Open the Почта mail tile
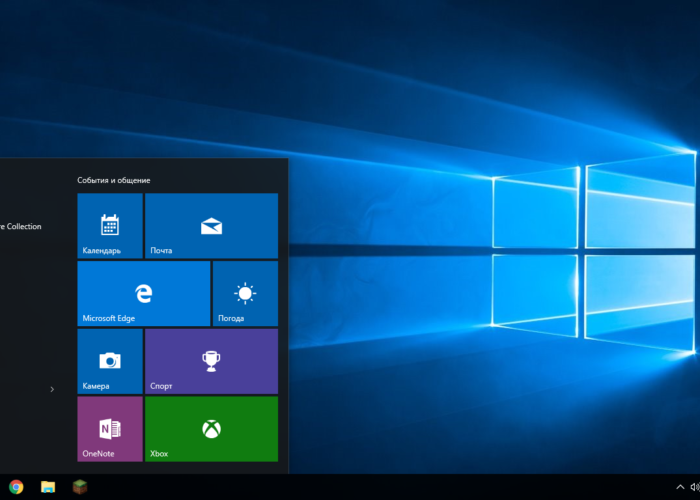This screenshot has width=700, height=500. [x=211, y=226]
